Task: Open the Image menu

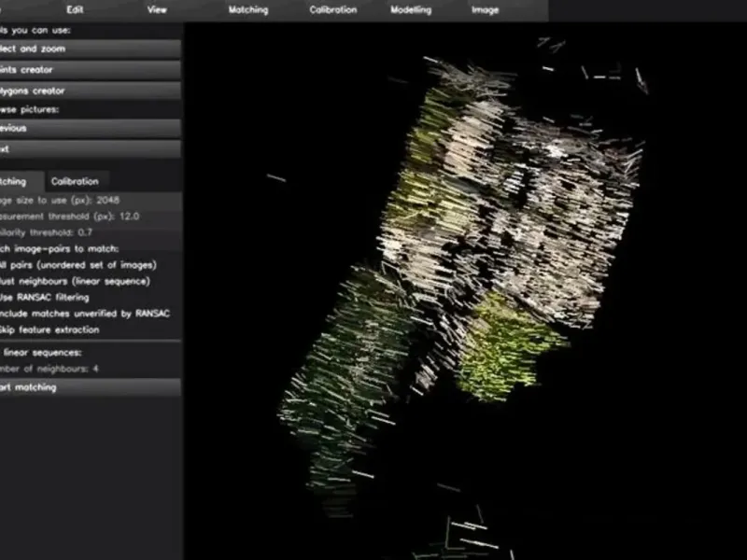Action: click(x=485, y=9)
